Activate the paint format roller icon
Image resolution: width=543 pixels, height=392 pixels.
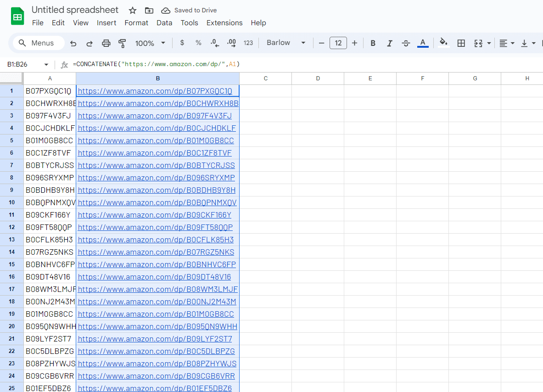pyautogui.click(x=122, y=43)
